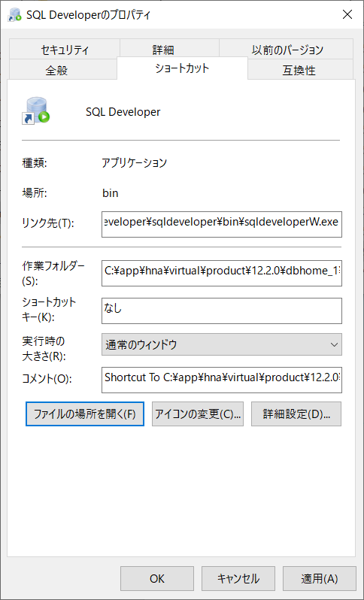
Task: Click アイコンの変更 button
Action: coord(198,414)
